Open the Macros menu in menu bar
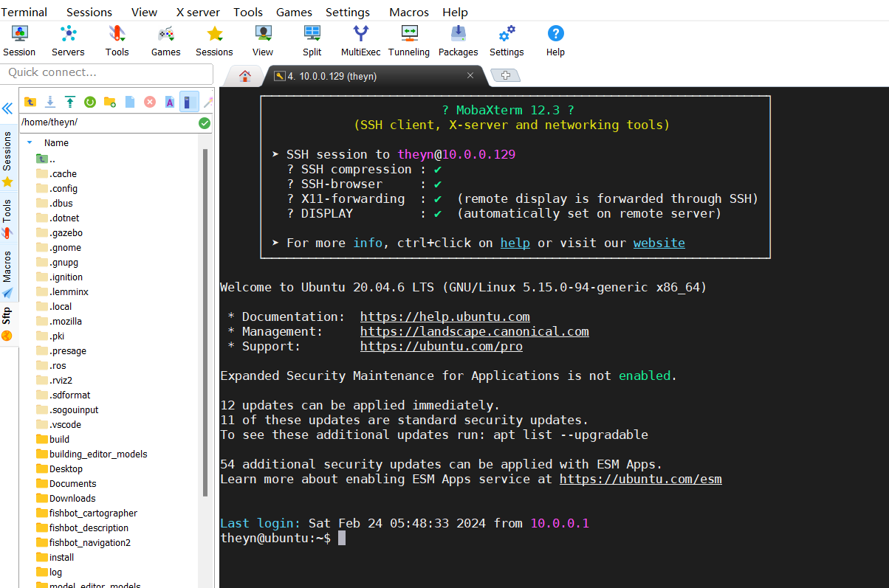 [x=409, y=12]
